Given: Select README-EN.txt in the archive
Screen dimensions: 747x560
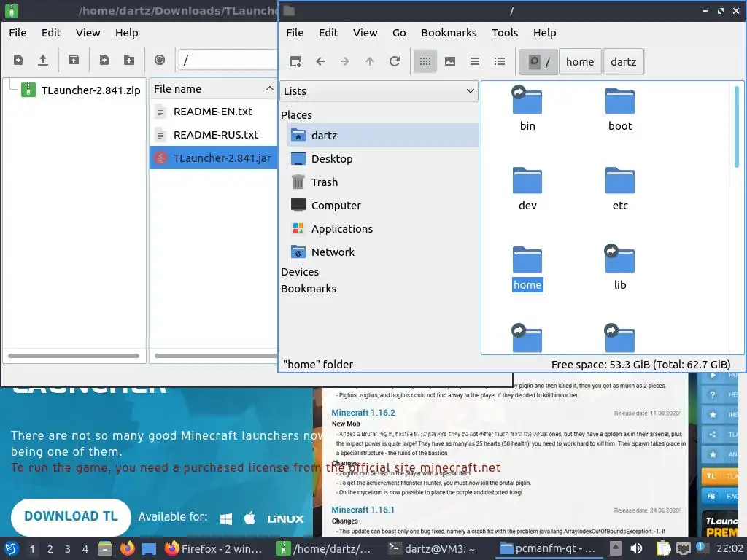Looking at the screenshot, I should [x=214, y=112].
